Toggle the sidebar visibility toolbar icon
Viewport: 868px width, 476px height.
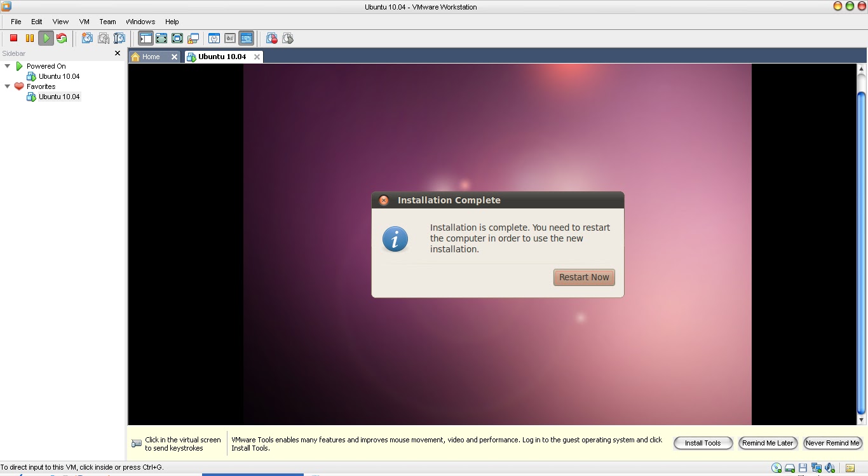[x=146, y=38]
